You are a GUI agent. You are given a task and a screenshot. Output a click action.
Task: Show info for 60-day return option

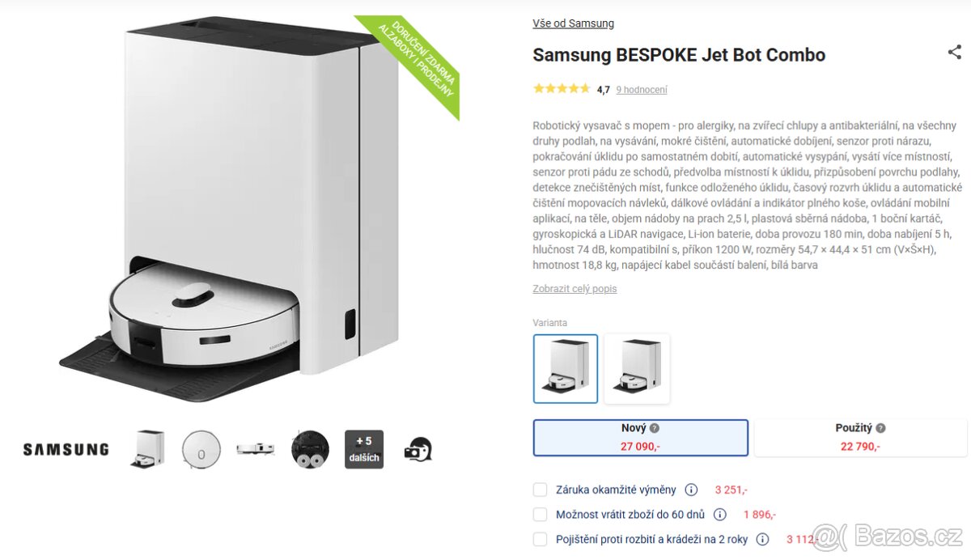(720, 515)
